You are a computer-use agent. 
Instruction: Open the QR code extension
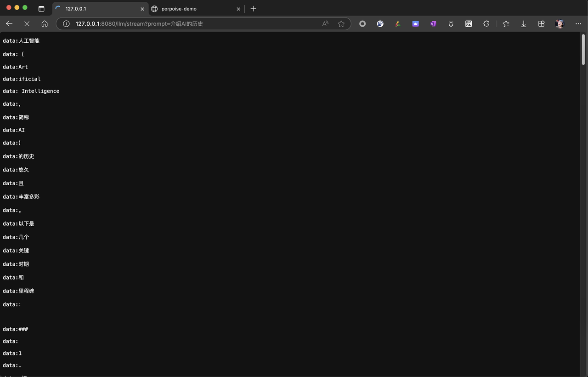[469, 24]
